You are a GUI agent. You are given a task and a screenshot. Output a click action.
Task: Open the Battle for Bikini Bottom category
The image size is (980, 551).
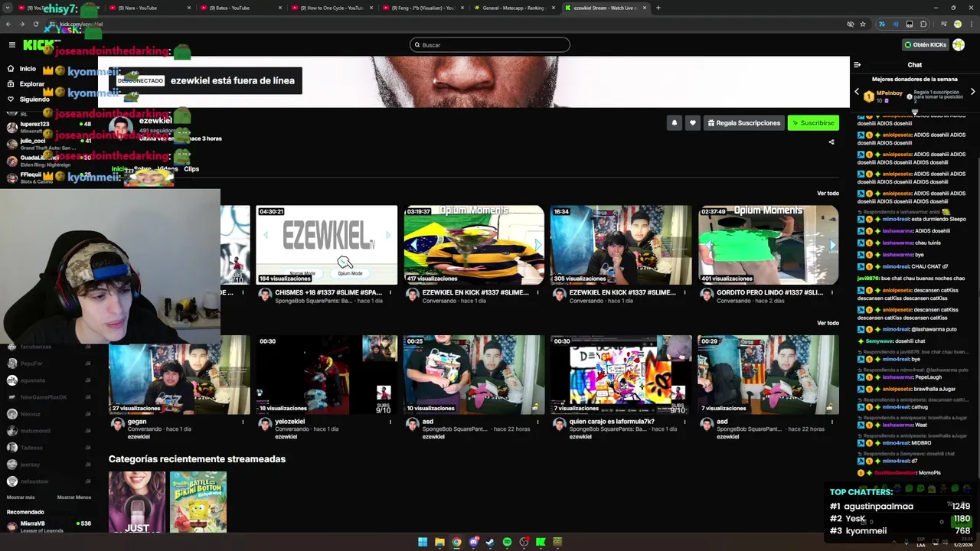tap(198, 502)
